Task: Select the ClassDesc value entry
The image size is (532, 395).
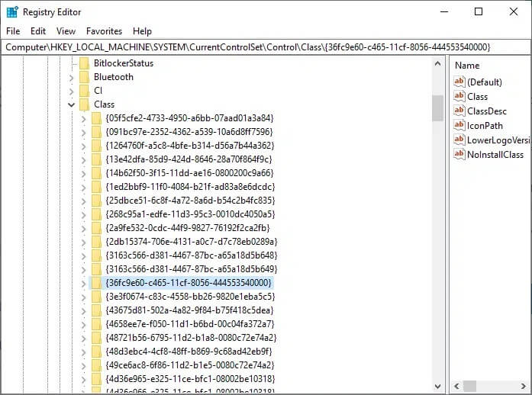Action: 486,111
